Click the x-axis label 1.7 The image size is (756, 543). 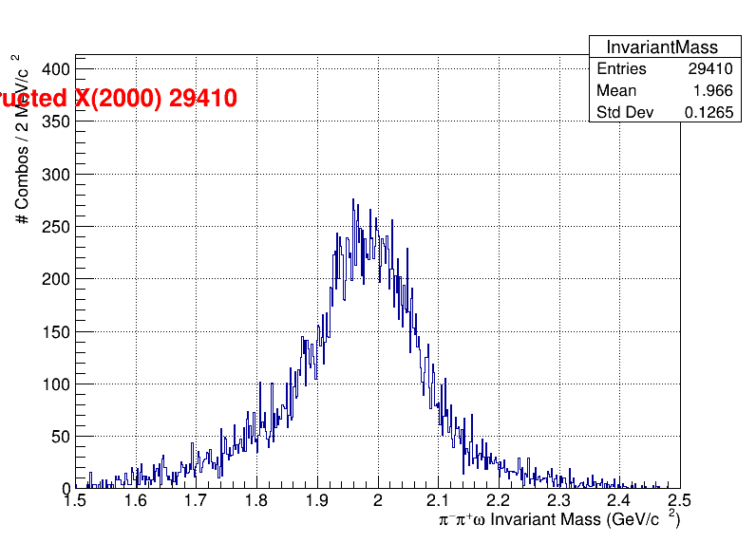point(196,500)
